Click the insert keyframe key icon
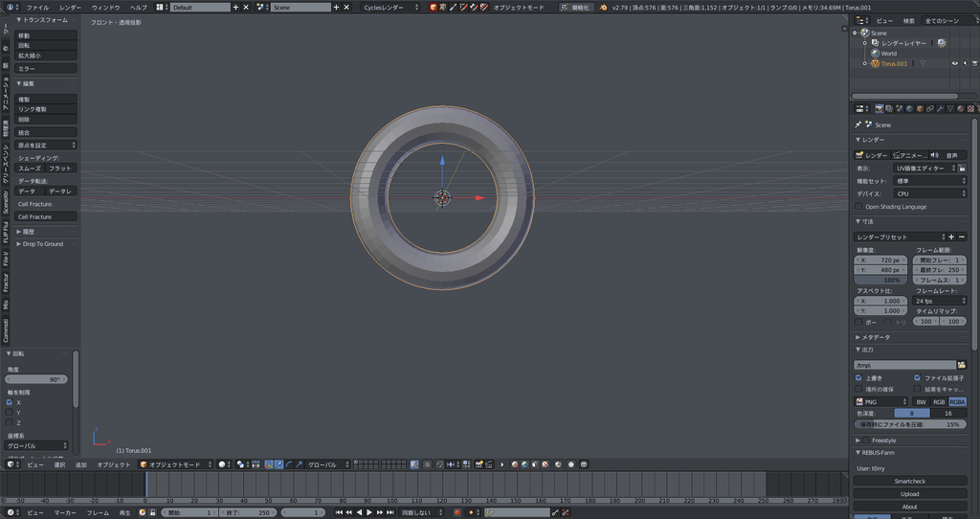This screenshot has width=980, height=519. click(x=556, y=512)
